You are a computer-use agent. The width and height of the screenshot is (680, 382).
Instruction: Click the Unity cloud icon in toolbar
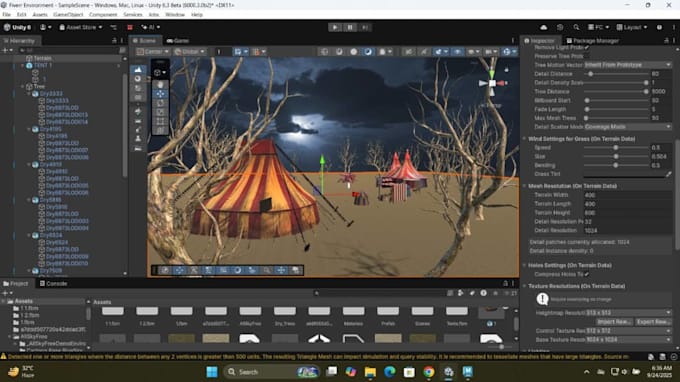tap(544, 27)
